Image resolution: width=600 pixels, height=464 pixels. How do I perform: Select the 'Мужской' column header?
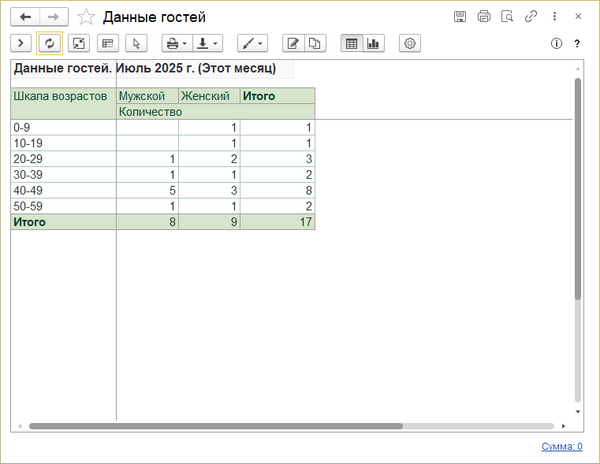click(x=148, y=96)
